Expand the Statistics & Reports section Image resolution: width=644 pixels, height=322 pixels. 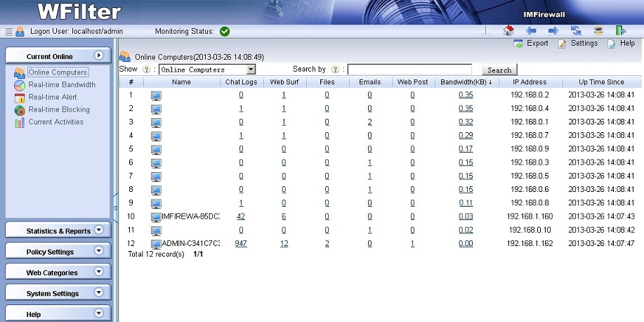(98, 229)
